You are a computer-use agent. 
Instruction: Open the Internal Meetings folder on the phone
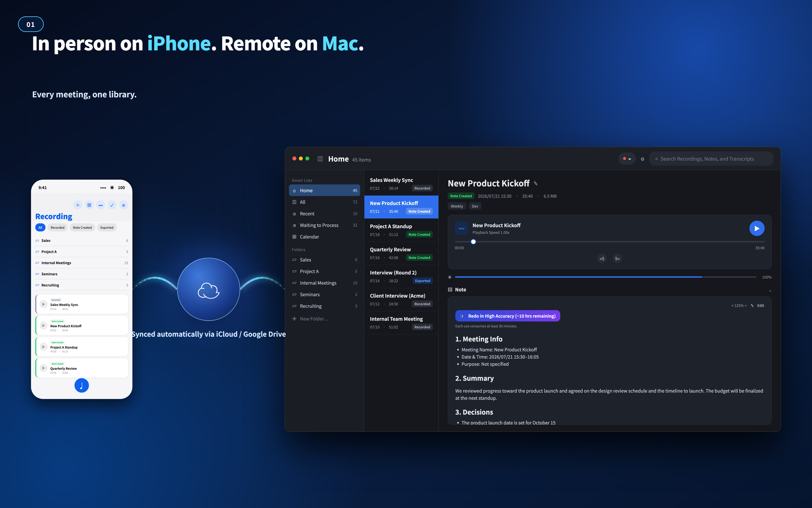coord(81,263)
